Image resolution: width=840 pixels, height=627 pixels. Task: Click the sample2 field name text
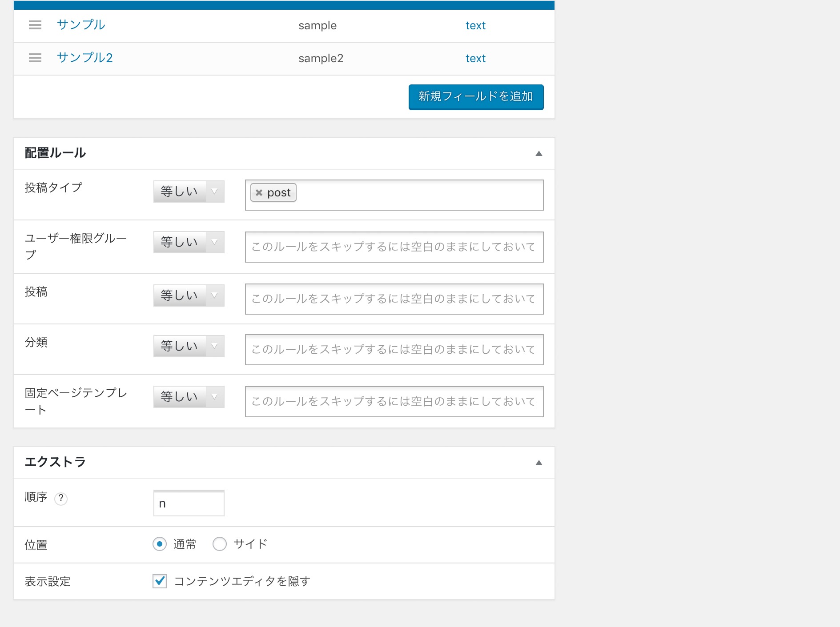click(321, 58)
